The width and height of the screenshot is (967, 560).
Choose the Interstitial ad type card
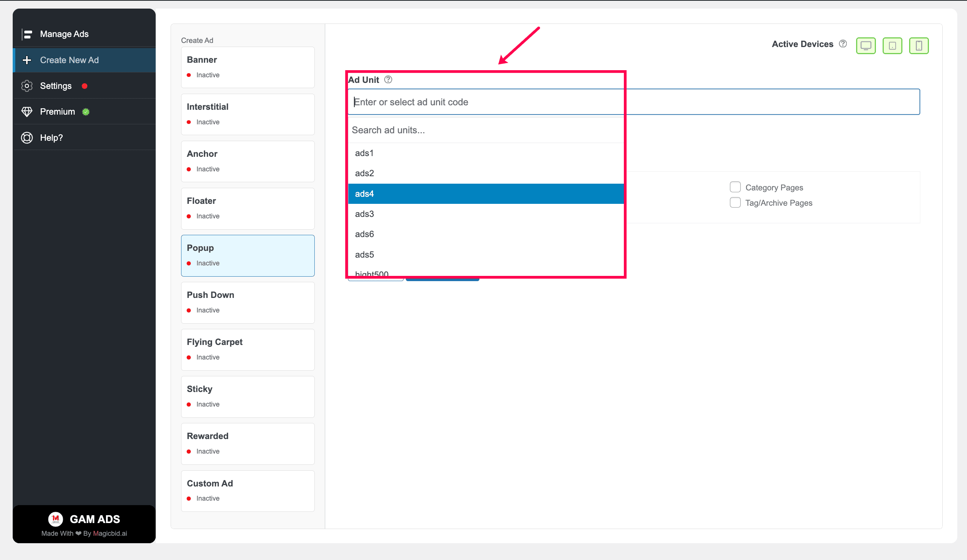pyautogui.click(x=248, y=114)
